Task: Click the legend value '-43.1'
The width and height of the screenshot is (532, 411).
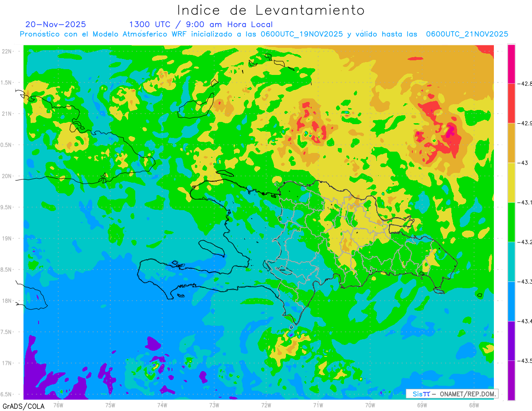Action: (525, 202)
